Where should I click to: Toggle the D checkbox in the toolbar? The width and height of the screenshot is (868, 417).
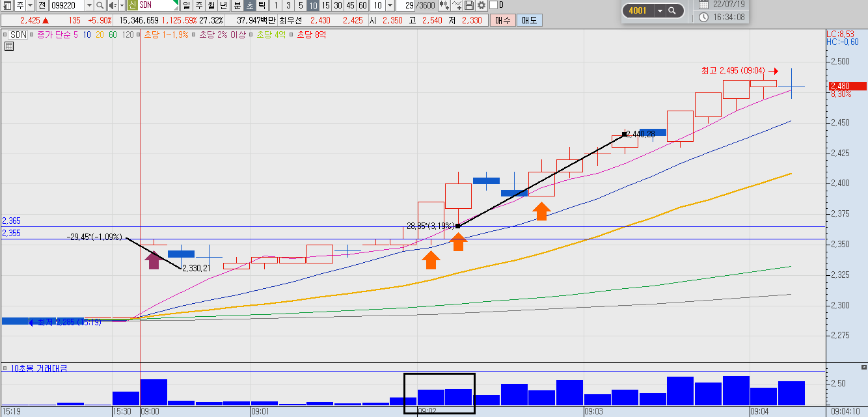pyautogui.click(x=493, y=5)
